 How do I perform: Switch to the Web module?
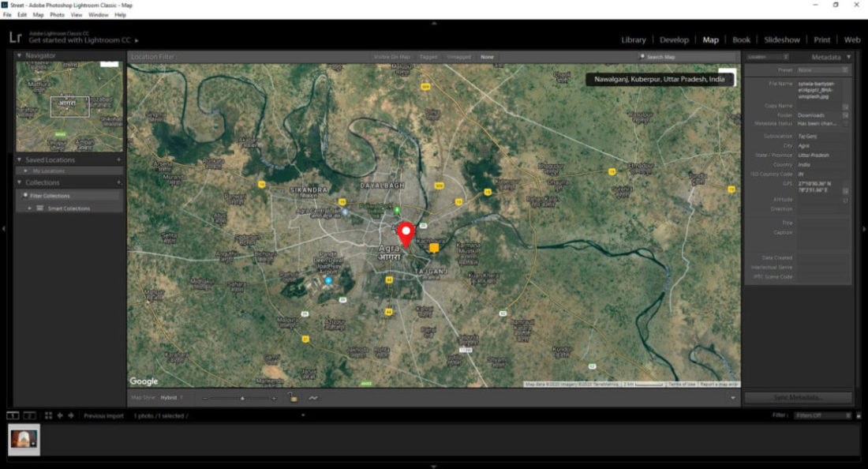[x=852, y=39]
